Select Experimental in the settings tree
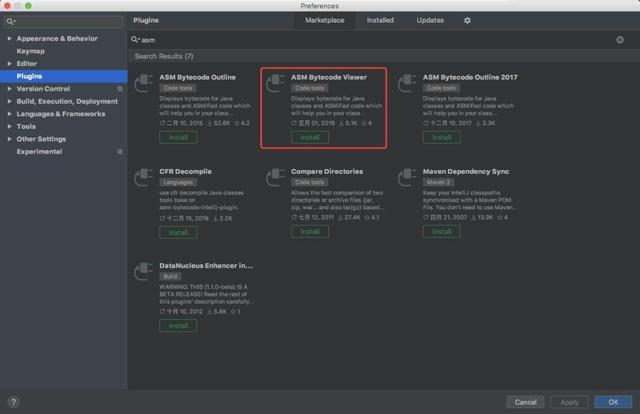Screen dimensions: 640x414 coord(39,151)
